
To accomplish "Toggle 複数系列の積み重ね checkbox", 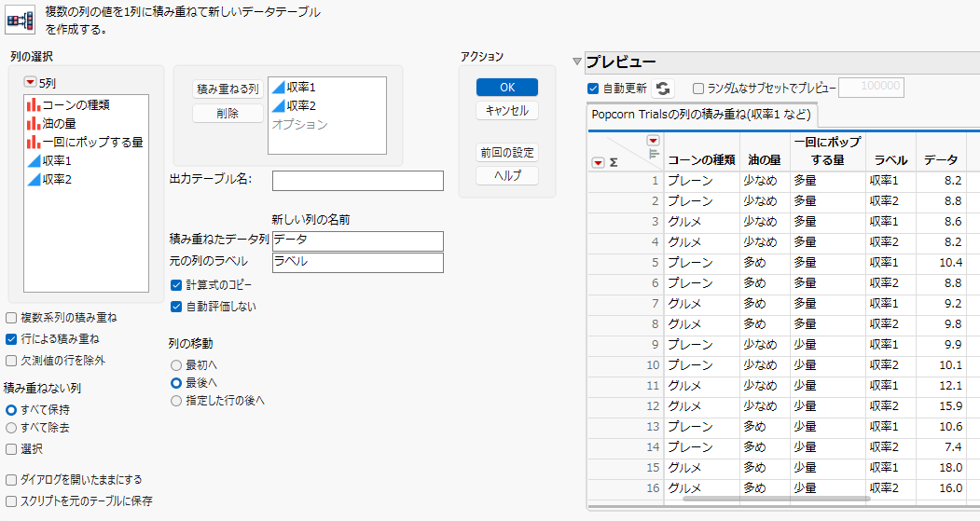I will click(11, 318).
